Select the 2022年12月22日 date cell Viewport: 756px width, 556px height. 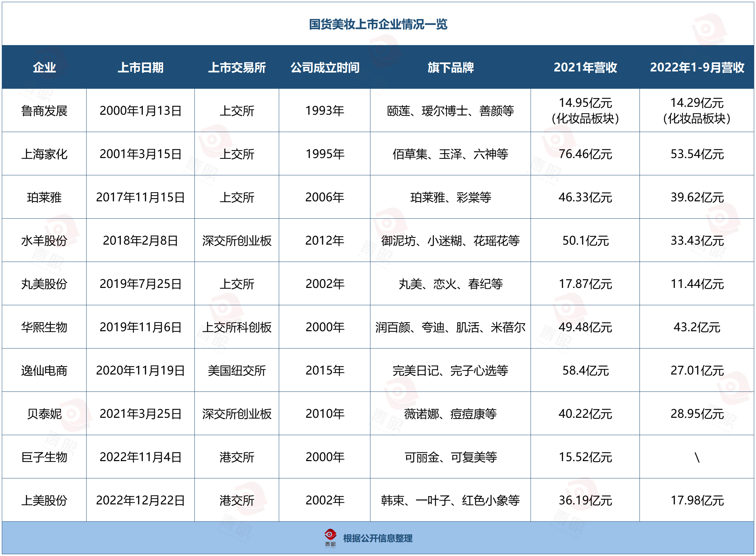(140, 500)
